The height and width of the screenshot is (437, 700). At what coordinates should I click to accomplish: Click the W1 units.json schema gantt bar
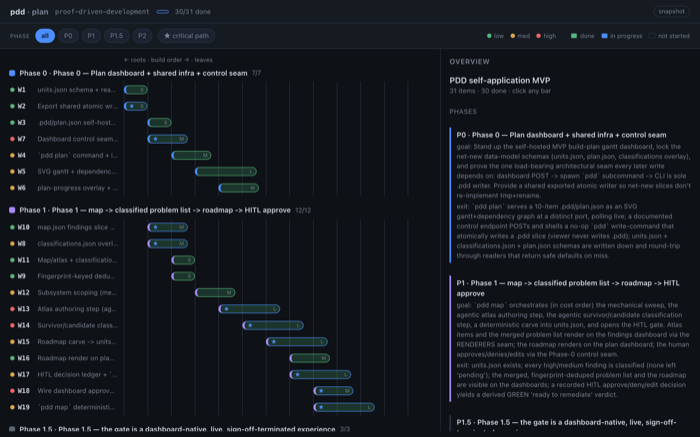pos(136,90)
